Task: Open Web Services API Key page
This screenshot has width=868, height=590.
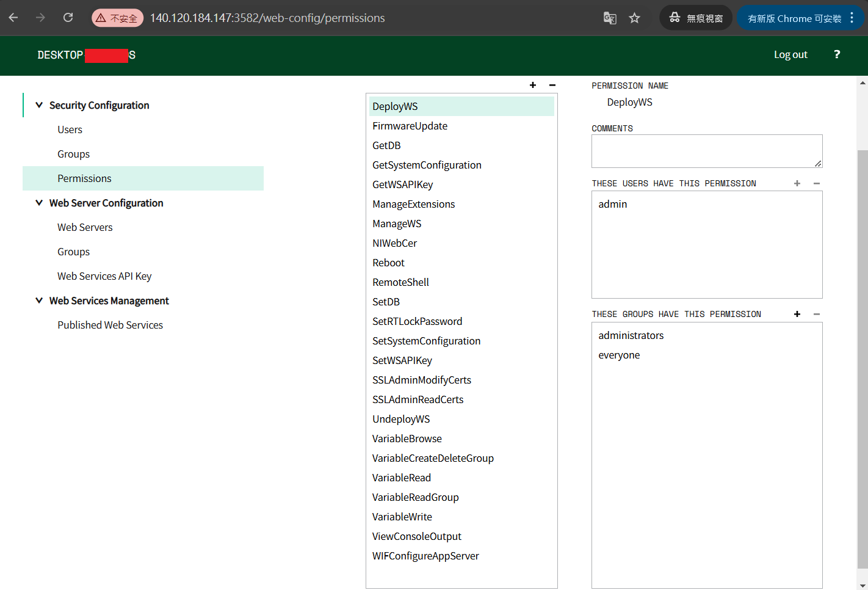Action: (104, 276)
